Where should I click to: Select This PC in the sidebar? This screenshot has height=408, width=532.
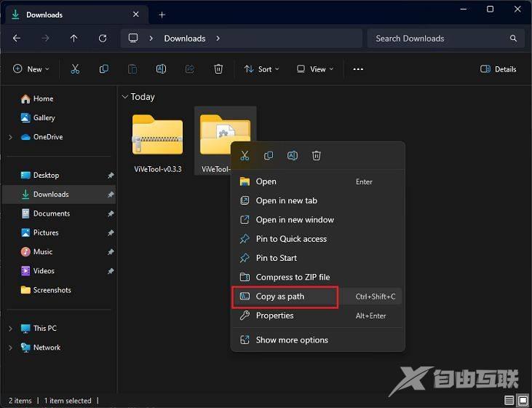39,329
